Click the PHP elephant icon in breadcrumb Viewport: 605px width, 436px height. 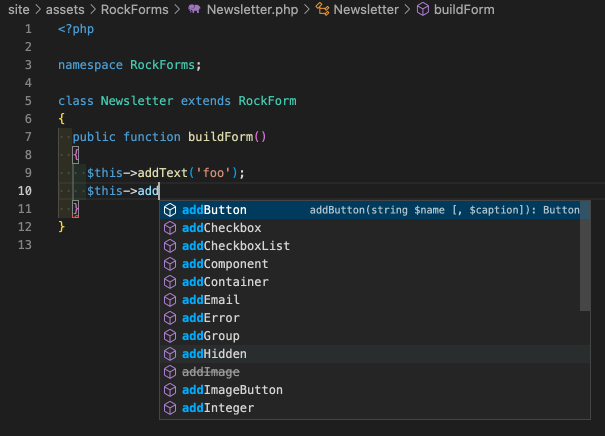click(x=194, y=9)
